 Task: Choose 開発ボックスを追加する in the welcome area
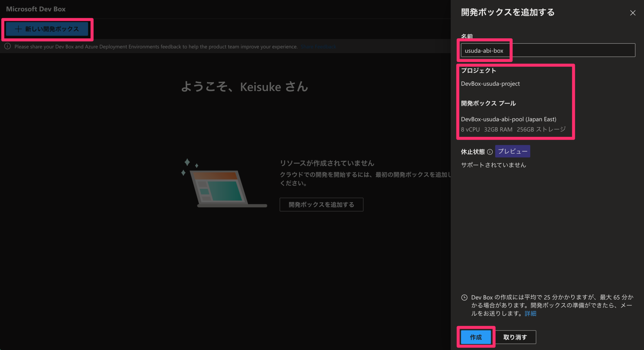321,204
